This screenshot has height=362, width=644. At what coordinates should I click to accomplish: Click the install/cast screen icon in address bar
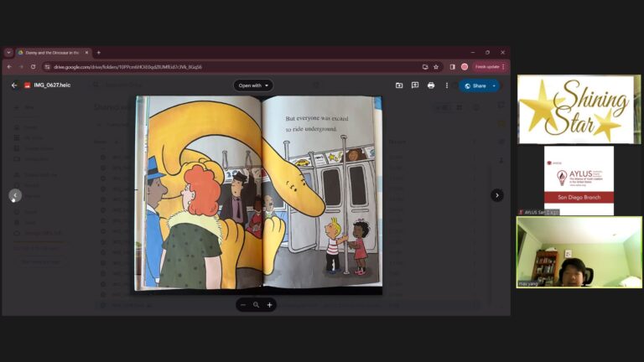pyautogui.click(x=425, y=67)
